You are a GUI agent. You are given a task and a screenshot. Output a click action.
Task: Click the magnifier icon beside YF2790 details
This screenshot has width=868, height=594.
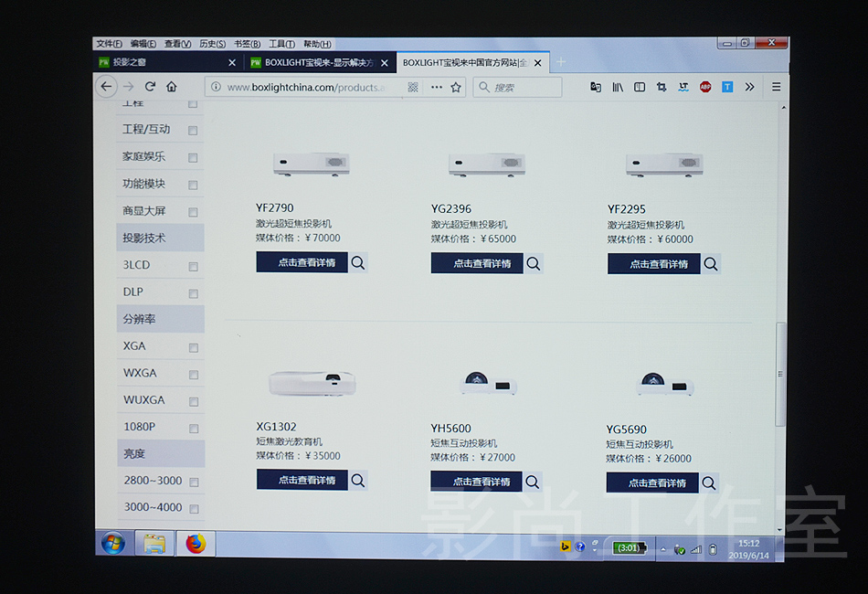pos(358,263)
